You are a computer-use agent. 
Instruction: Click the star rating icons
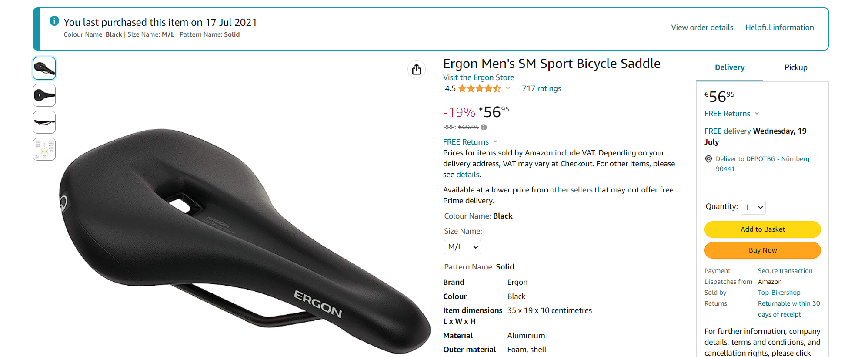[480, 88]
